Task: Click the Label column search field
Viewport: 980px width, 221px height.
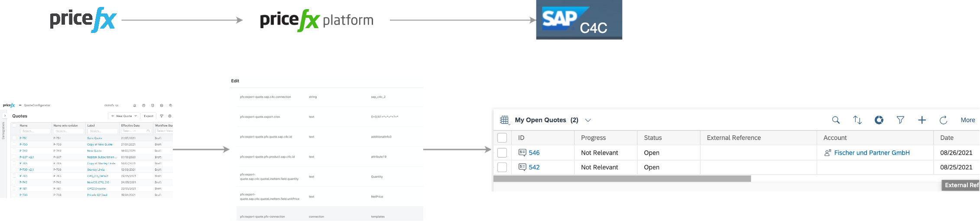Action: point(103,131)
